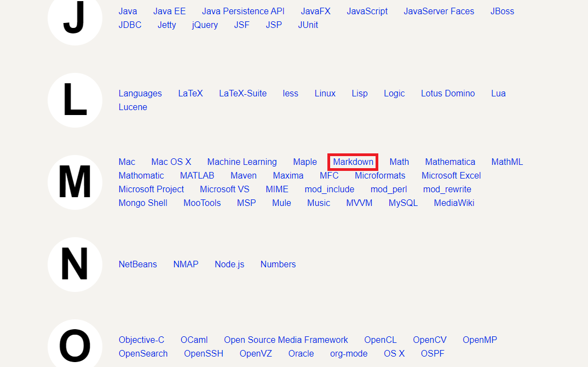Viewport: 588px width, 367px height.
Task: Click the Java Persistence API link
Action: pyautogui.click(x=243, y=12)
